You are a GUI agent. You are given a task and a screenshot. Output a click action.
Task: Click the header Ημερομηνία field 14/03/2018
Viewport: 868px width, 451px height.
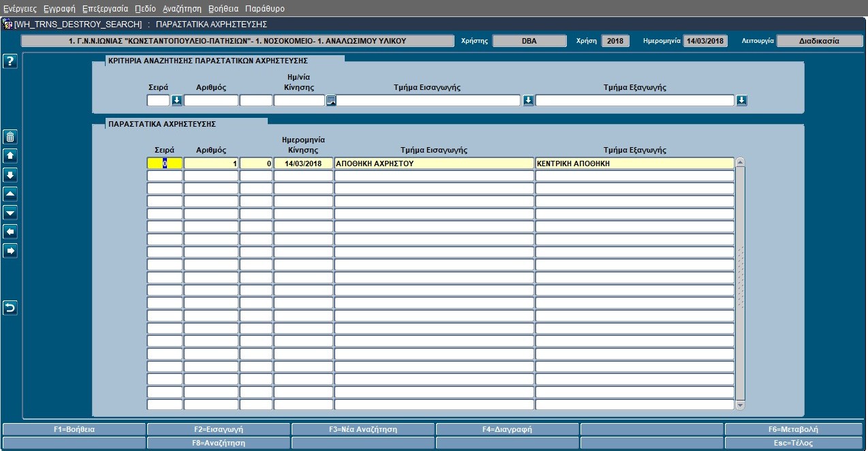706,41
